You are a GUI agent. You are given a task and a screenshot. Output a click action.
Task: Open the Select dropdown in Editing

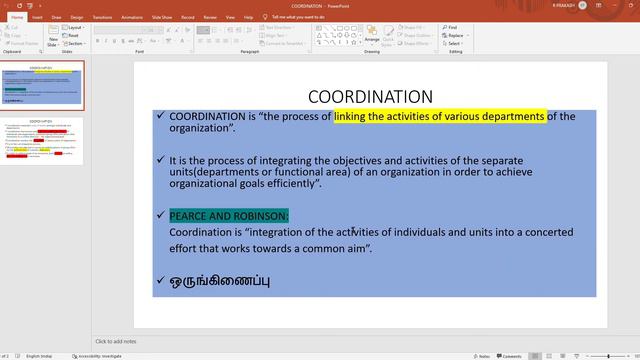tap(453, 43)
